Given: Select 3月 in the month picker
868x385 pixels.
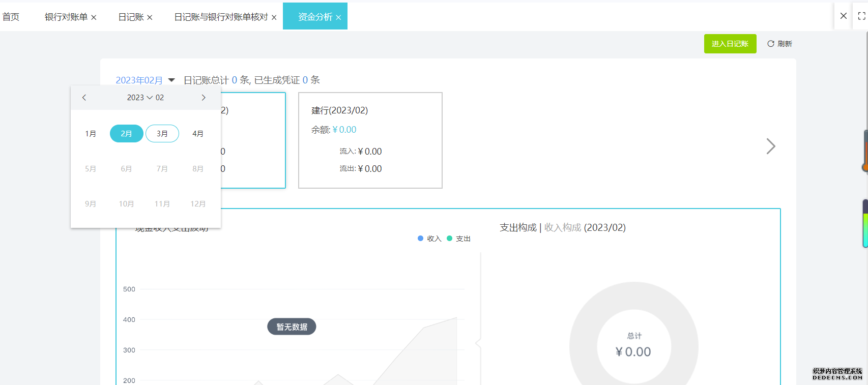Looking at the screenshot, I should 162,133.
